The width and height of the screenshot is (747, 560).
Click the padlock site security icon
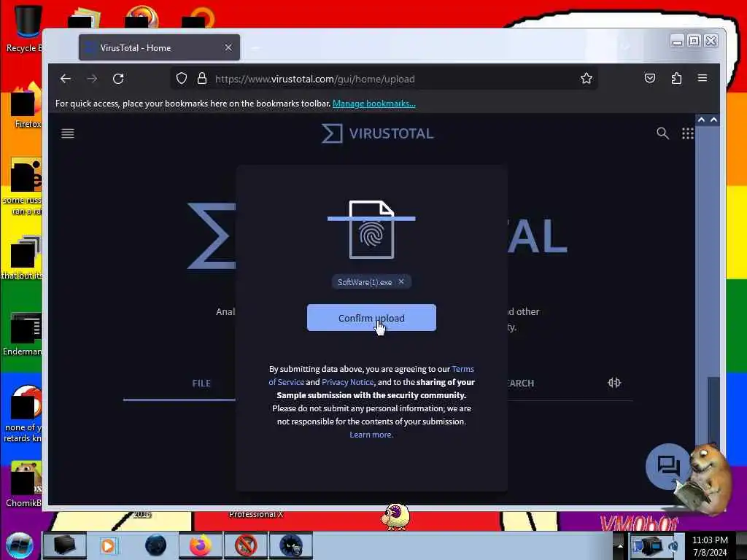tap(202, 79)
